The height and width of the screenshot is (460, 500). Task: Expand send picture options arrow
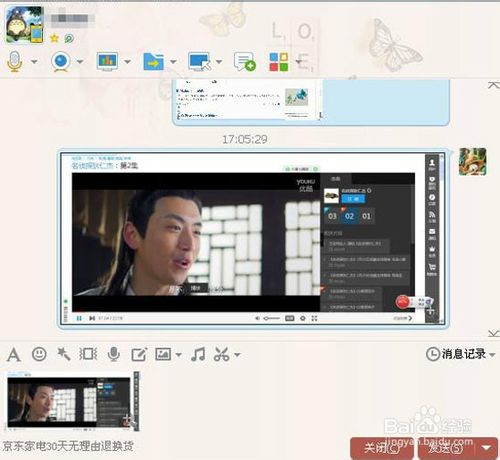(178, 355)
